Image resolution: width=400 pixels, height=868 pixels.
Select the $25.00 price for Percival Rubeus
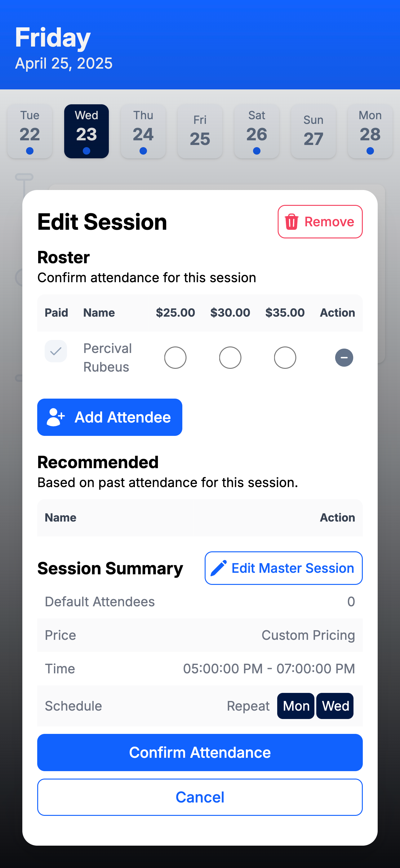pyautogui.click(x=175, y=358)
